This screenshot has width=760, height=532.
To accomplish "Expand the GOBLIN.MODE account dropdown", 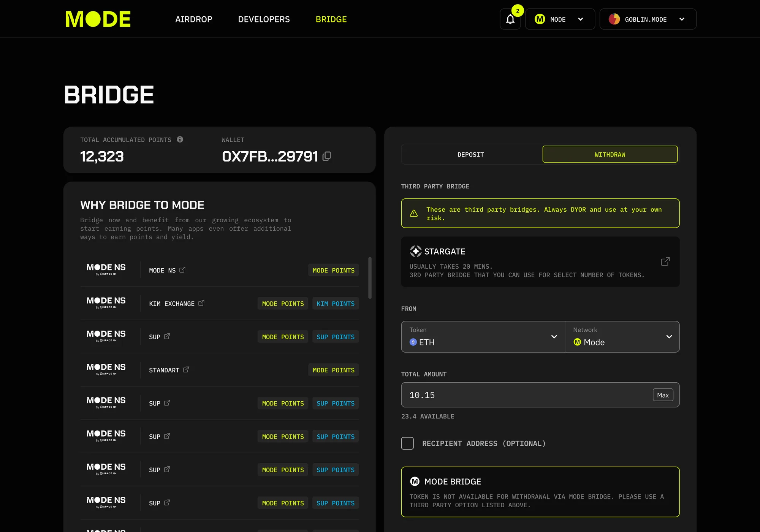I will point(648,19).
